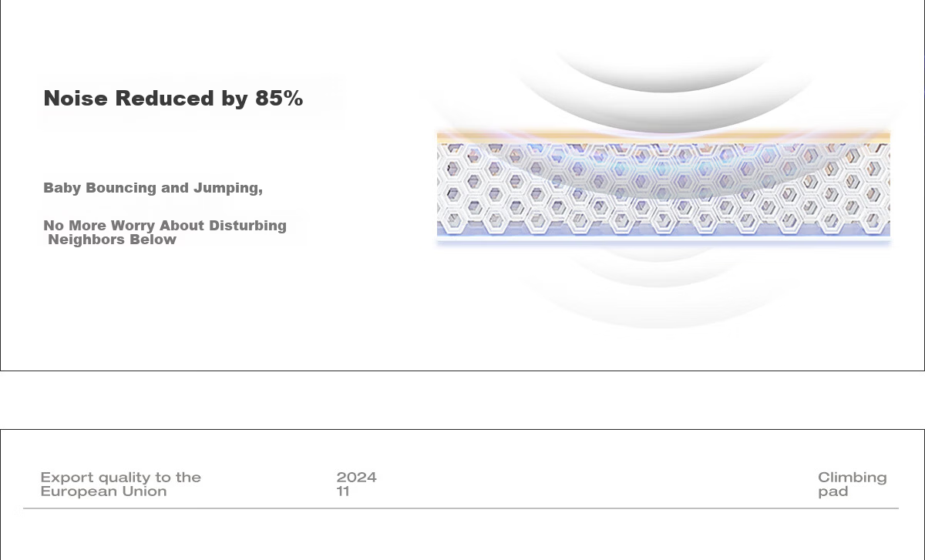The width and height of the screenshot is (925, 560).
Task: Click a hexagon cell in the honeycomb's left edge
Action: 452,168
